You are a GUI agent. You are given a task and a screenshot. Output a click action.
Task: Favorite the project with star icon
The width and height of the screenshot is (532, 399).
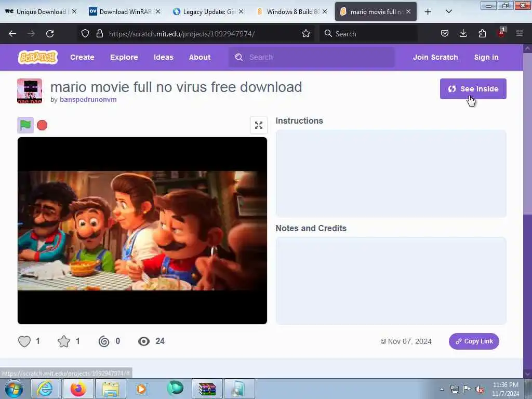64,341
